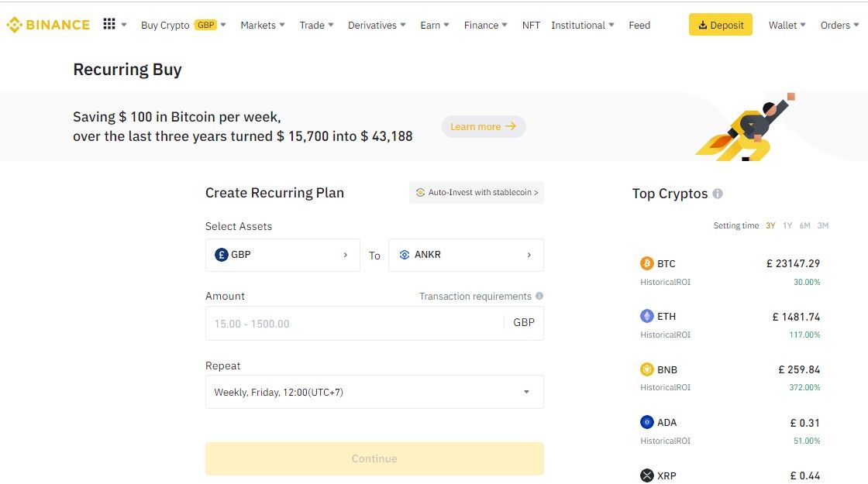Open the ANKR asset selector
The image size is (868, 484).
pyautogui.click(x=466, y=255)
